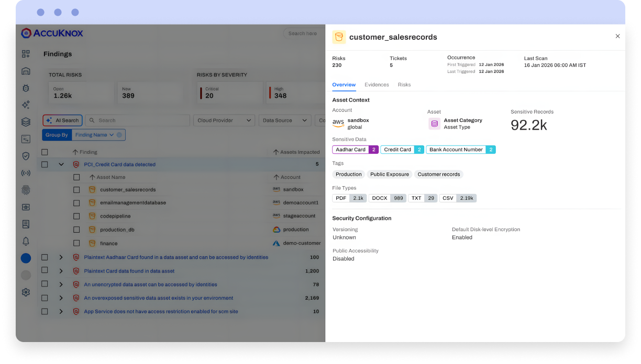Tick checkbox for finance asset
This screenshot has height=364, width=641.
(x=76, y=243)
